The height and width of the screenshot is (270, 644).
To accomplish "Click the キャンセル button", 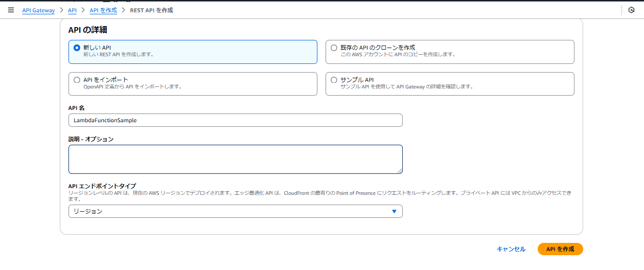I will (511, 249).
